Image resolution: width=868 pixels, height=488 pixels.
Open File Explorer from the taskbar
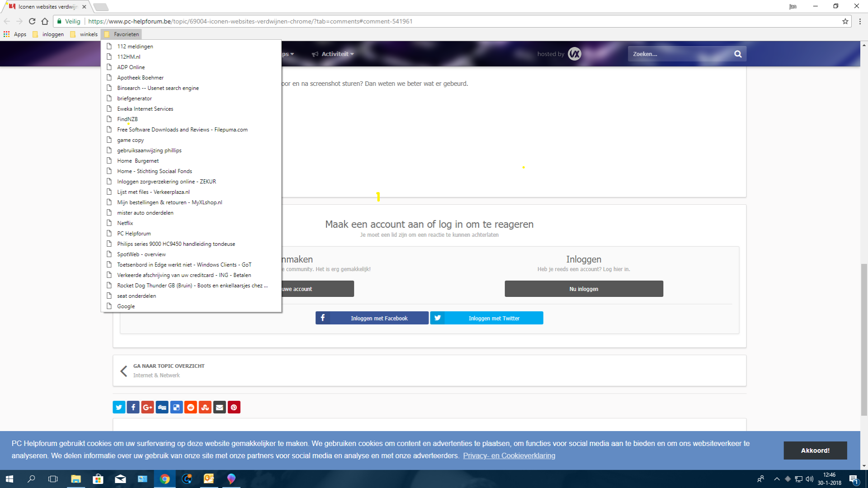coord(76,479)
